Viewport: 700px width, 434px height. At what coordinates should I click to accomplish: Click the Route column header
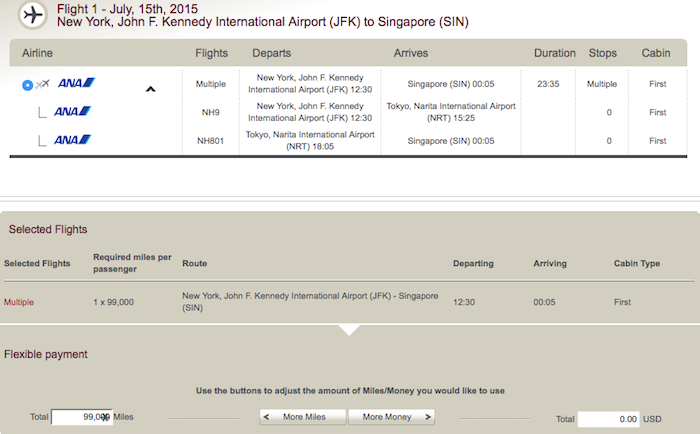[195, 263]
